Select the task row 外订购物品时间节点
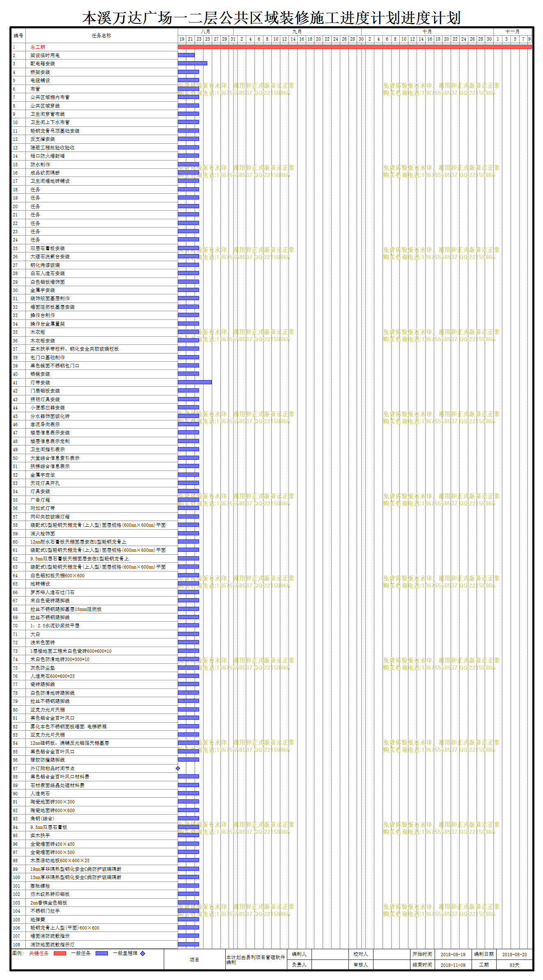543x980 pixels. click(x=94, y=769)
